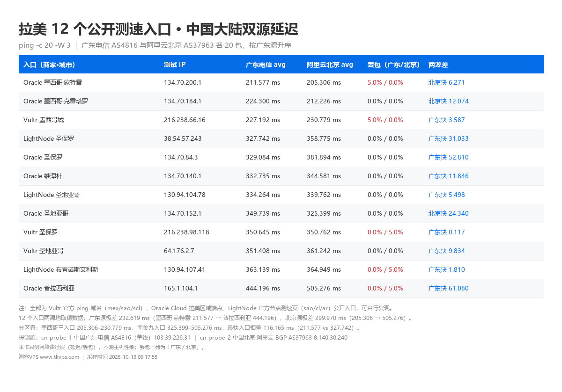Click 北京快 12.074 difference value

(448, 101)
